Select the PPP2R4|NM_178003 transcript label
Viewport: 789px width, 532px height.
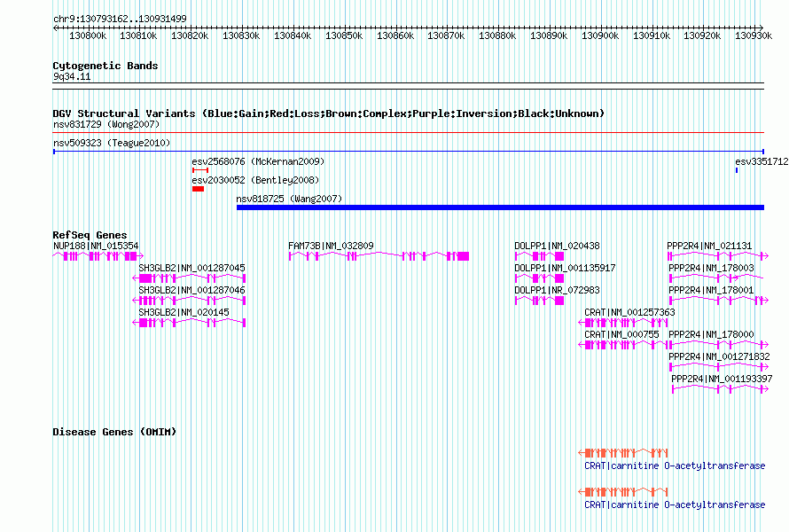pyautogui.click(x=711, y=268)
